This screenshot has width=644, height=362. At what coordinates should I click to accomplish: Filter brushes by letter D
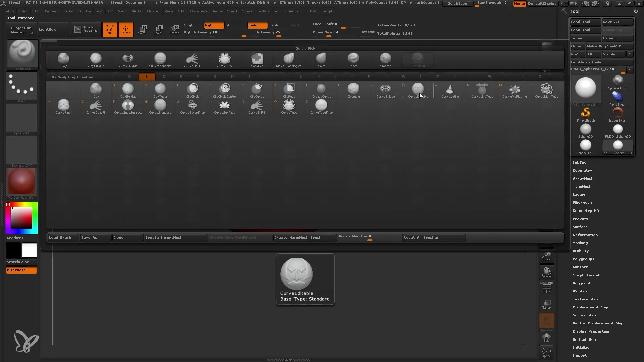tap(164, 77)
